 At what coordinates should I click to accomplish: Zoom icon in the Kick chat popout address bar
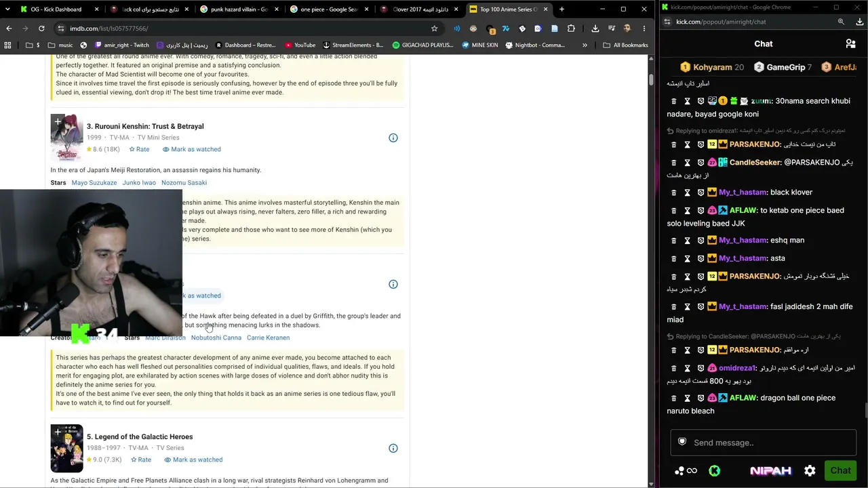[x=841, y=22]
